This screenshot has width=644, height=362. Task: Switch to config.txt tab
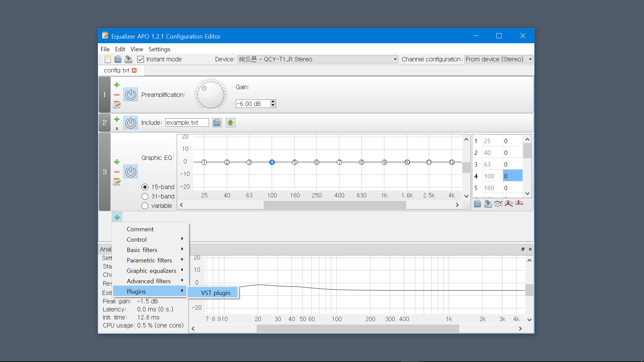tap(116, 70)
